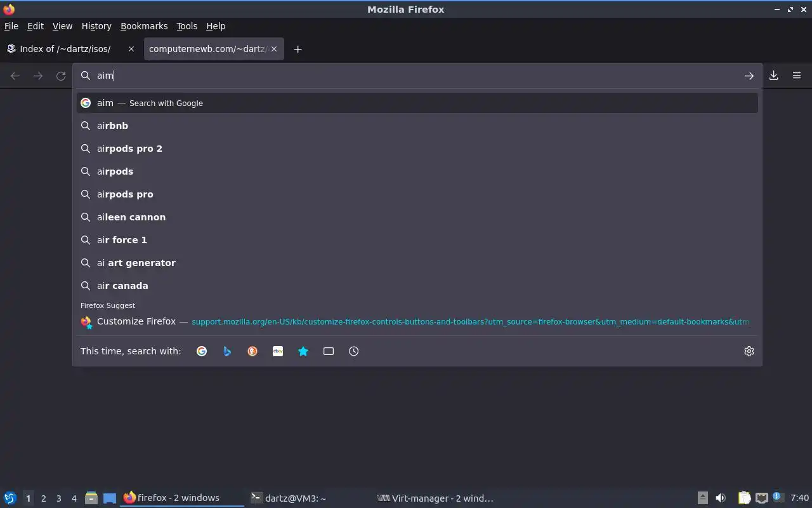Viewport: 812px width, 508px height.
Task: Open the taskbar file manager icon
Action: pyautogui.click(x=91, y=498)
